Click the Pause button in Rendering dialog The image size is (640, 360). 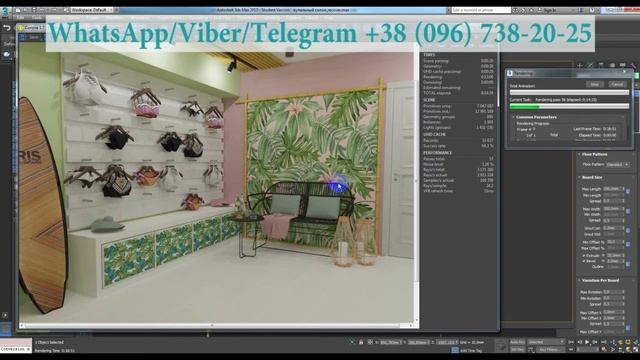(x=595, y=84)
